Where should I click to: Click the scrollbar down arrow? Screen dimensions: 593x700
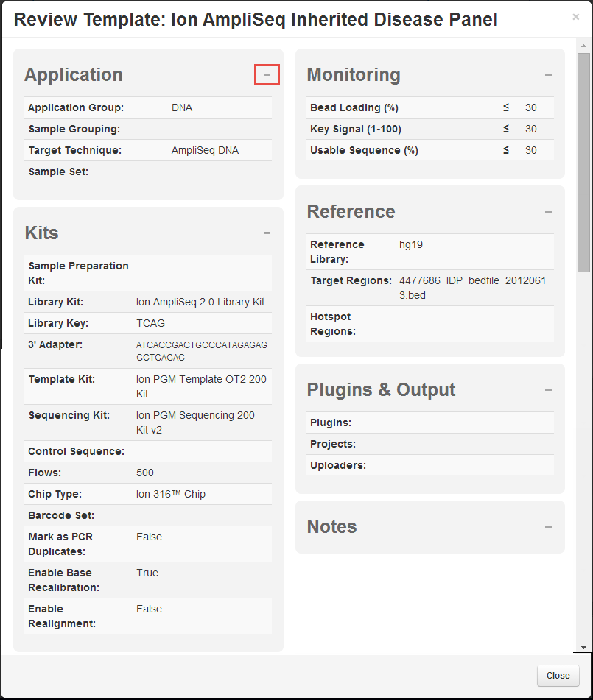pyautogui.click(x=583, y=647)
